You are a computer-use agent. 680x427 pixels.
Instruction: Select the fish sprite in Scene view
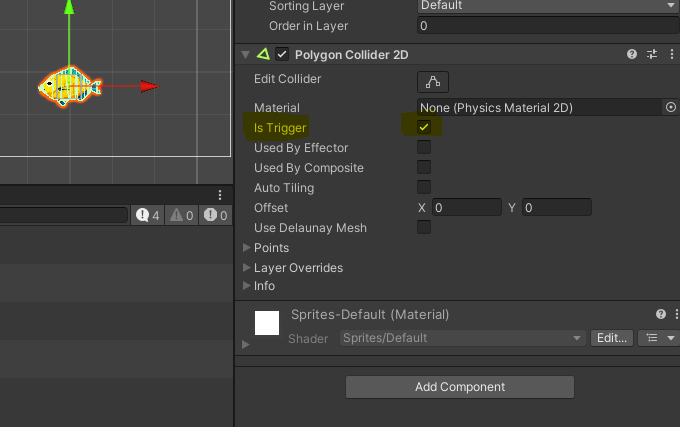click(69, 87)
